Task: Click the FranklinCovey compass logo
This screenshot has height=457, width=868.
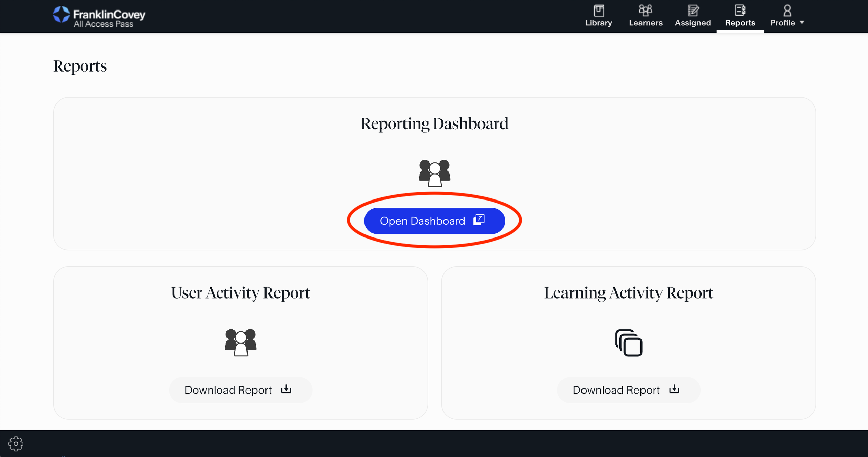Action: (61, 15)
